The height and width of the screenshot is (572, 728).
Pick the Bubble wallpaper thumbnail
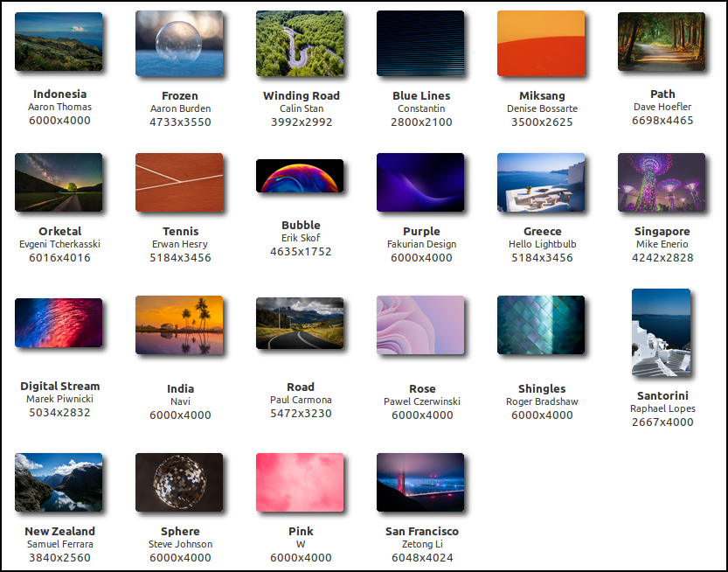tap(300, 176)
